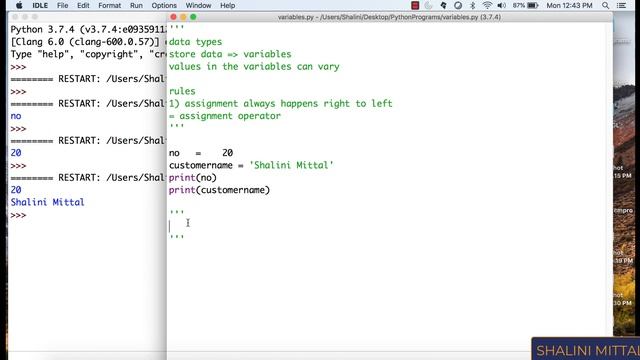640x360 pixels.
Task: Click the clock showing Mon 12:43 PM
Action: 569,5
